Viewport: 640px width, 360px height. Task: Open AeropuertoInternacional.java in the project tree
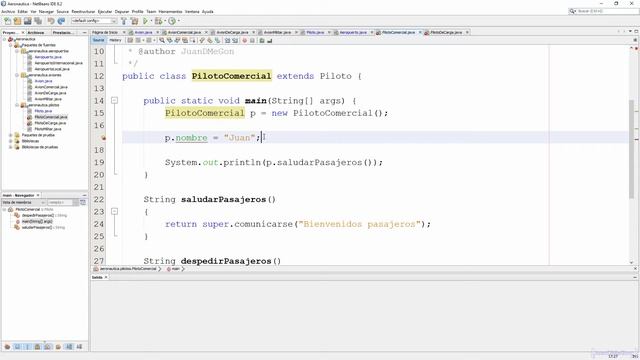[x=58, y=63]
